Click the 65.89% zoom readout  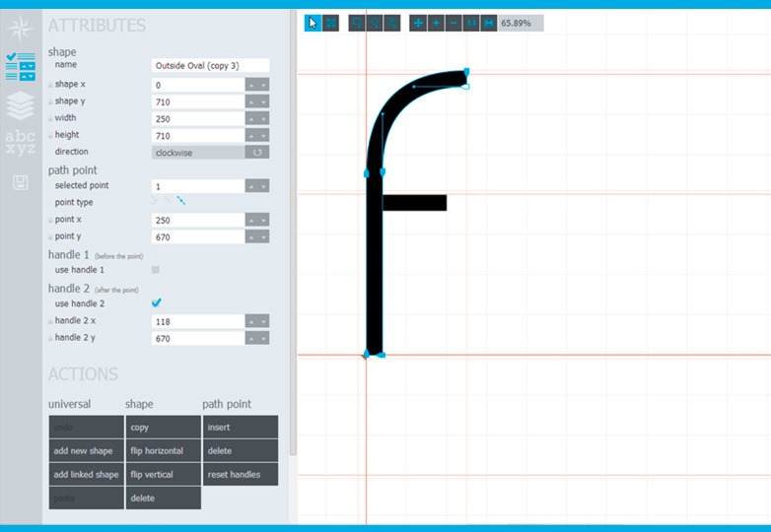coord(521,23)
